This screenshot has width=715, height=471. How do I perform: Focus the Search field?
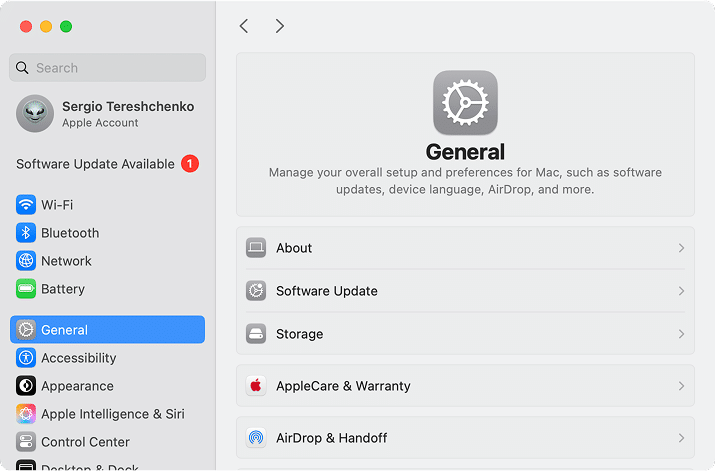click(108, 68)
